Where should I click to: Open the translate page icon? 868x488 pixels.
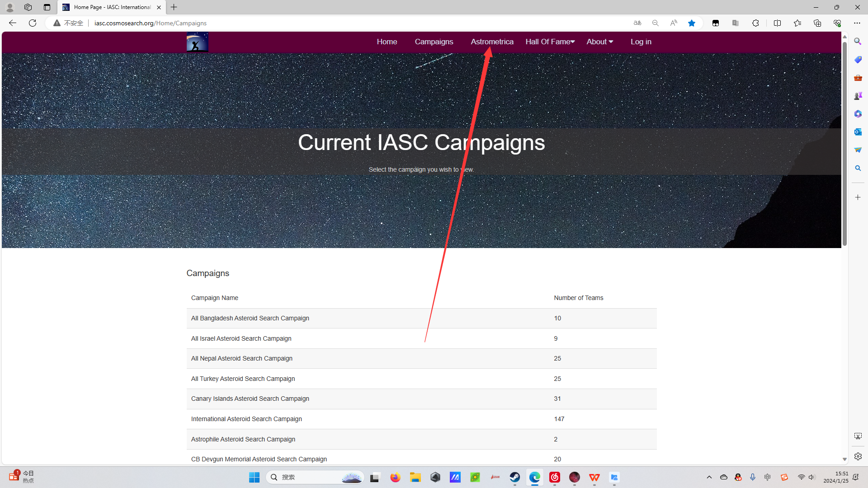pos(637,23)
